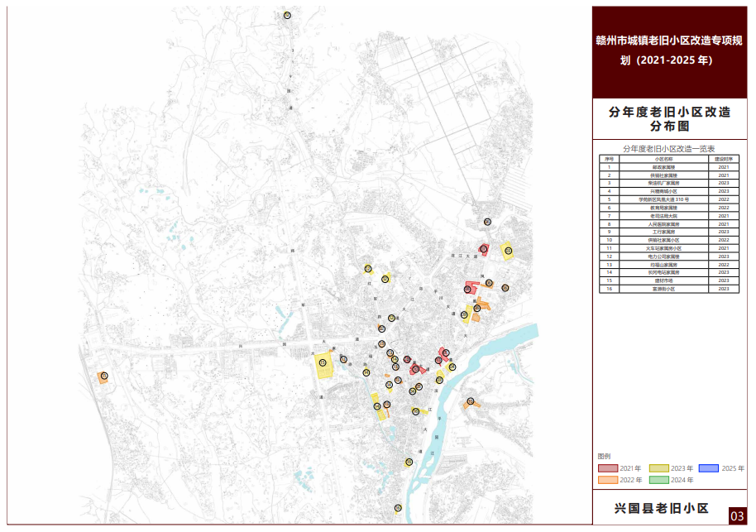756x532 pixels.
Task: Click the lone circled marker at the map's northern tip
Action: tap(287, 16)
